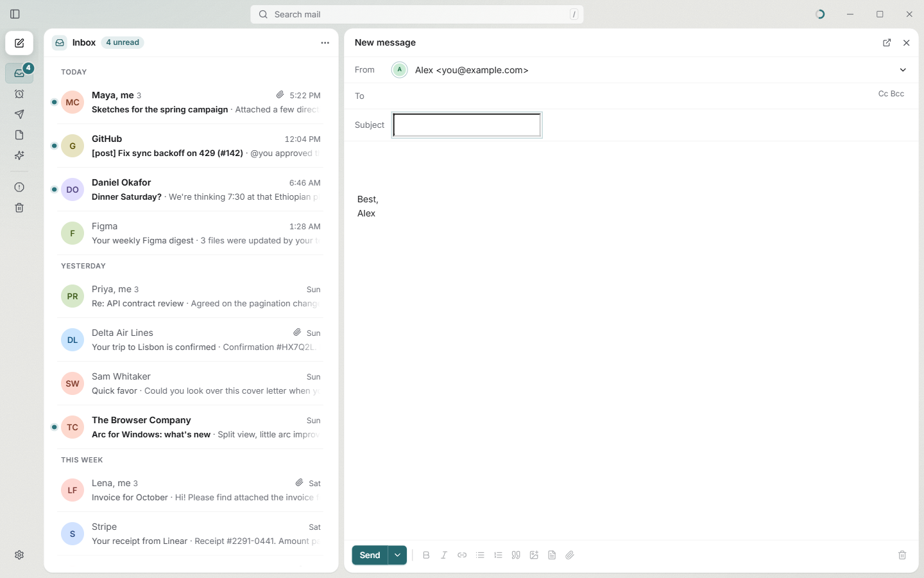This screenshot has width=924, height=578.
Task: Attach a file with paperclip icon
Action: tap(570, 556)
